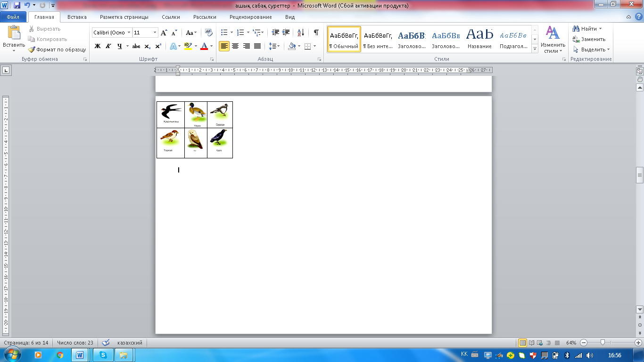Viewport: 644px width, 362px height.
Task: Toggle the ruler using the icon above scrollbar
Action: (x=640, y=71)
